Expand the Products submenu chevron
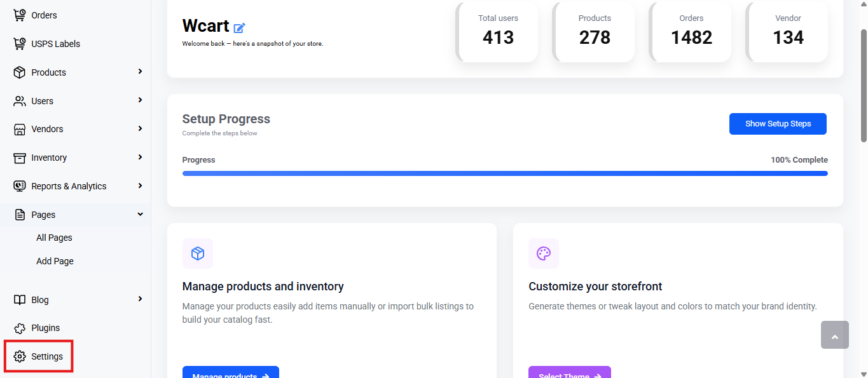Image resolution: width=868 pixels, height=378 pixels. coord(140,72)
